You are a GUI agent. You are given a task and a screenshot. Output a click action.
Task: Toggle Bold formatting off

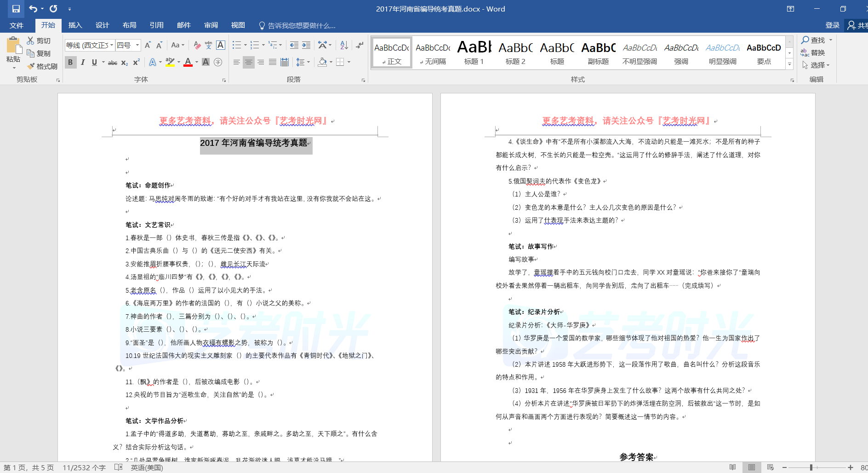click(70, 63)
